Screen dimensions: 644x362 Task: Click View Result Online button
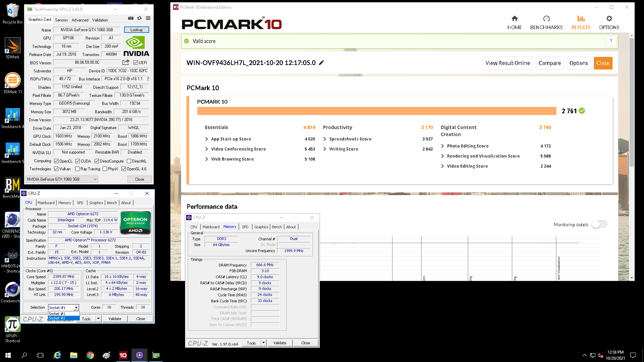[x=508, y=63]
